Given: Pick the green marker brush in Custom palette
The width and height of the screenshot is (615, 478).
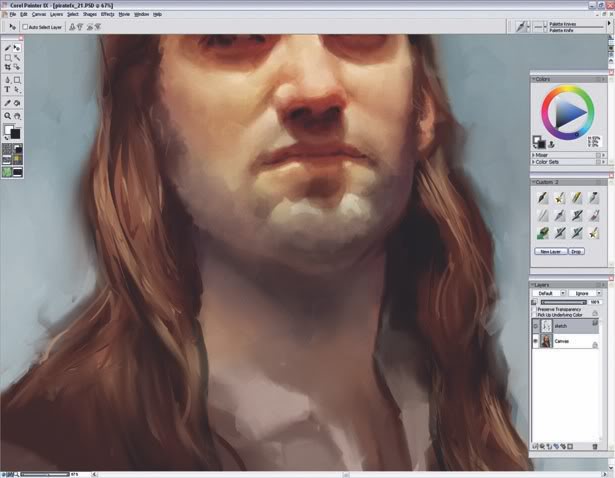Looking at the screenshot, I should tap(543, 233).
